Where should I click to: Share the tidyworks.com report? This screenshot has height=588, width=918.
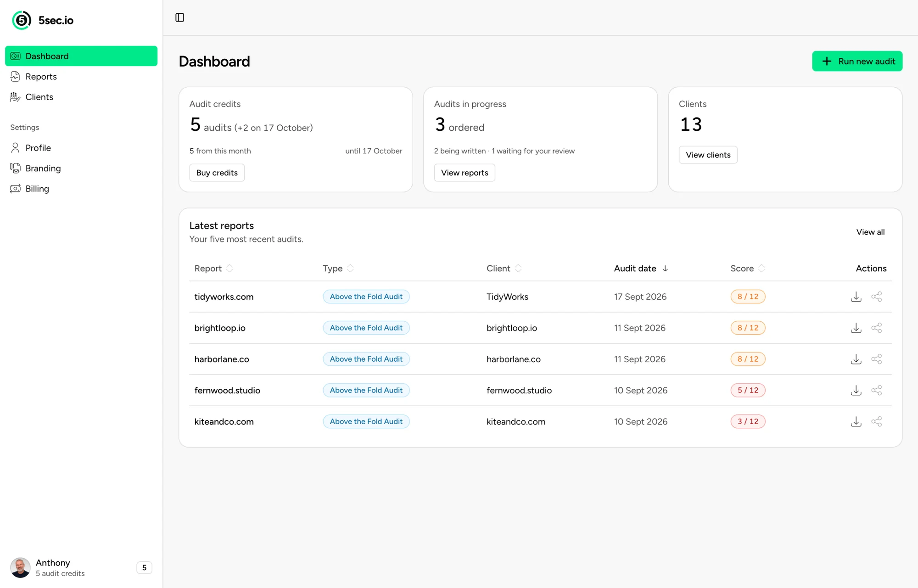tap(877, 297)
